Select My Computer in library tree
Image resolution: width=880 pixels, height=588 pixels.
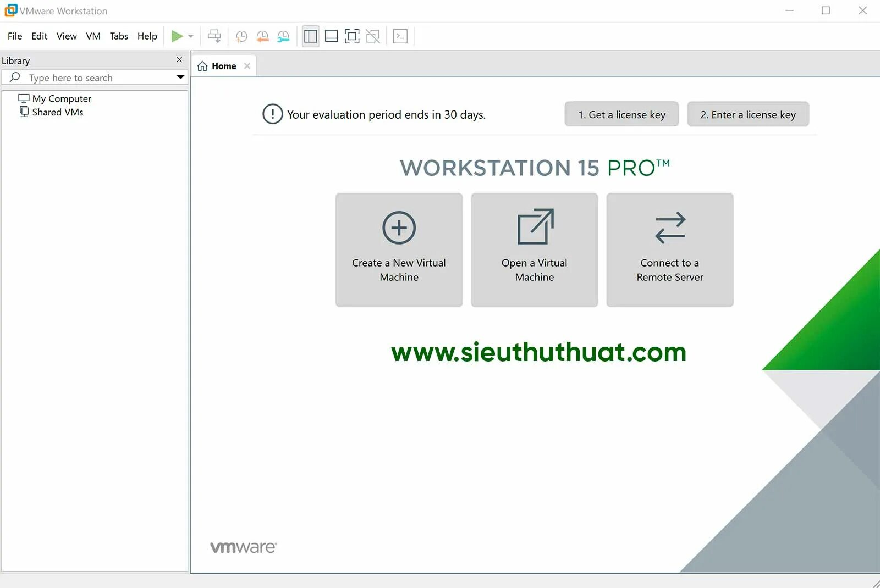55,98
